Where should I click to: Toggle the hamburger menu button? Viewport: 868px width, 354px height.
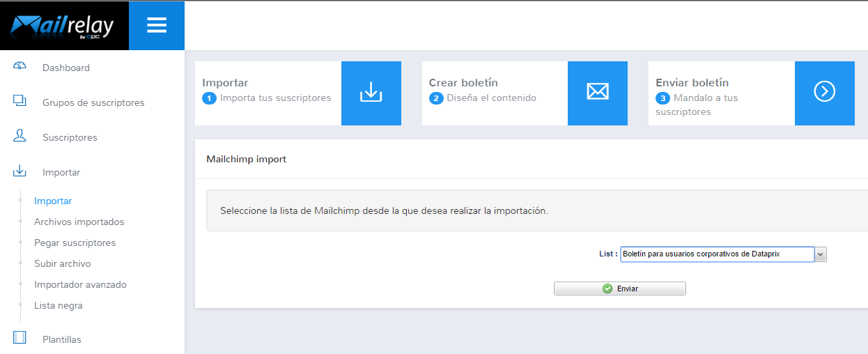click(x=157, y=26)
